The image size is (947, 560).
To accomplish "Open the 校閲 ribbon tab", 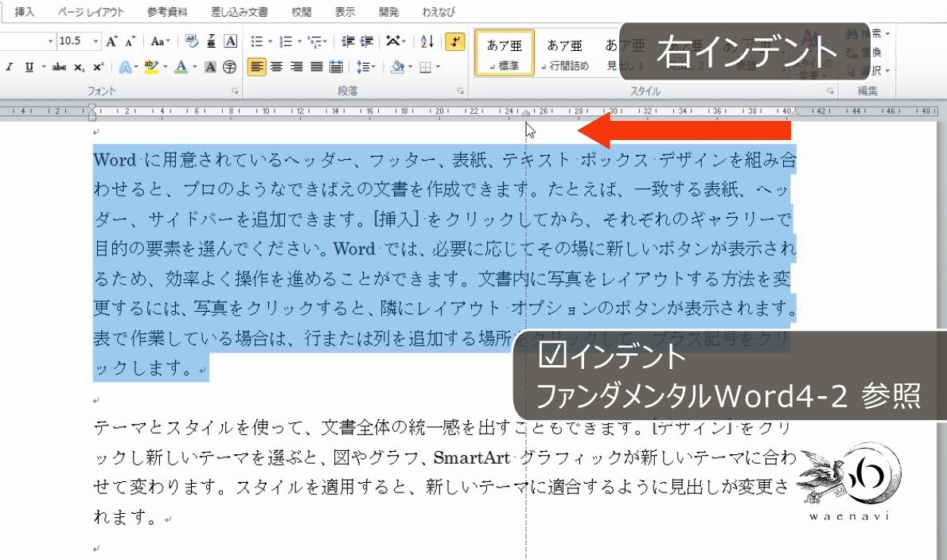I will pos(302,11).
